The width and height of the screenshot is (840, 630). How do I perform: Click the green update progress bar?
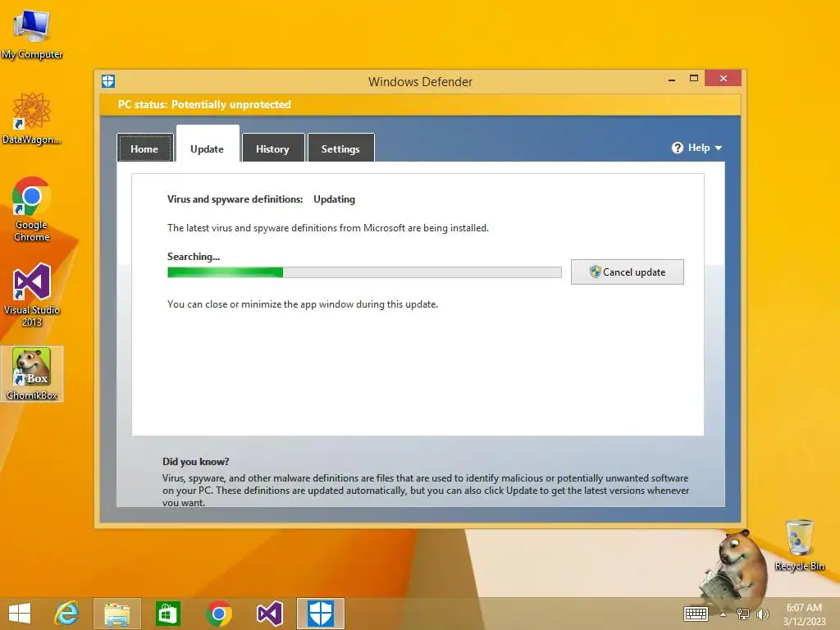(x=364, y=272)
